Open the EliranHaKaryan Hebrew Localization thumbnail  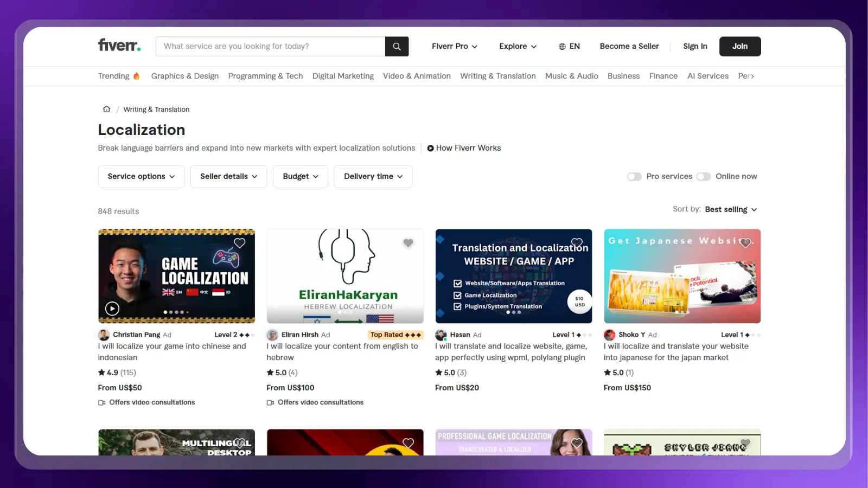point(345,276)
